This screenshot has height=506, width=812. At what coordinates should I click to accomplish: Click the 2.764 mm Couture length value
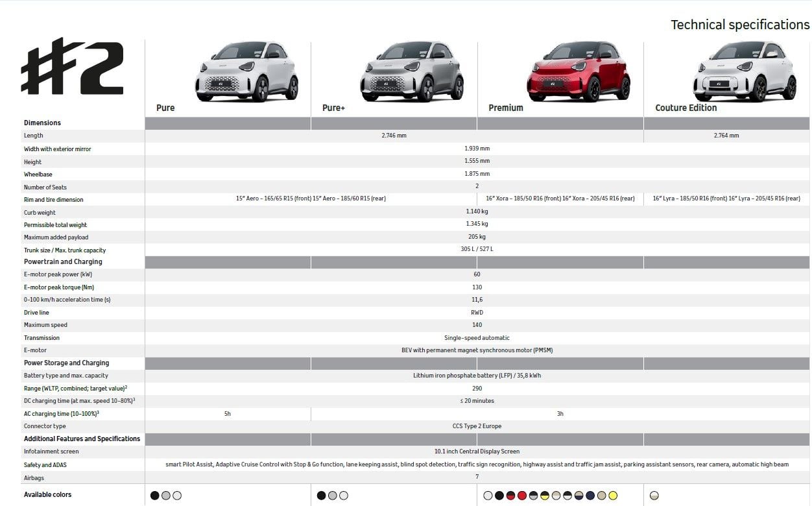[x=726, y=136]
